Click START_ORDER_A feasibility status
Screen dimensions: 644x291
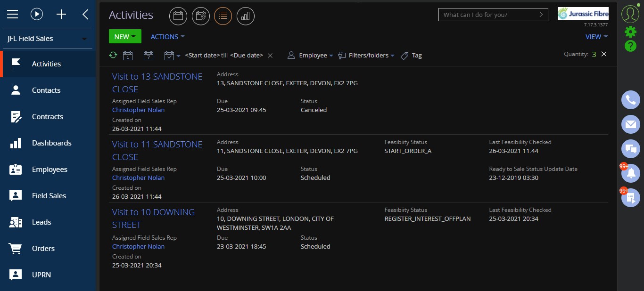tap(408, 151)
